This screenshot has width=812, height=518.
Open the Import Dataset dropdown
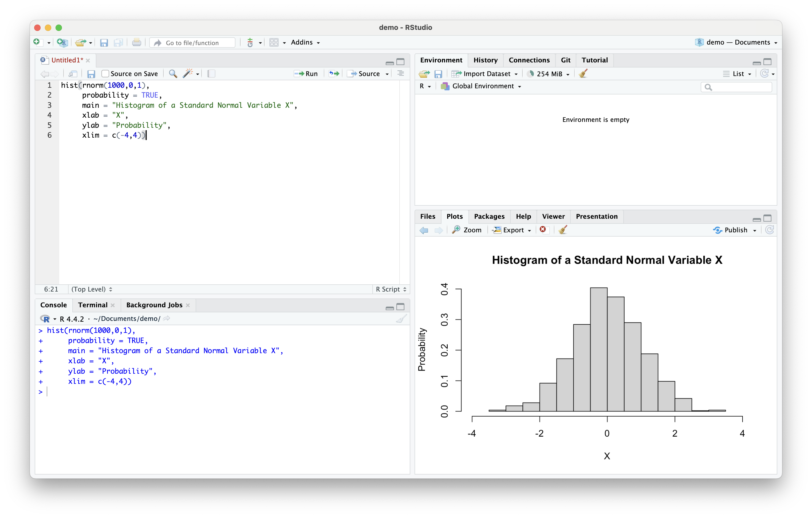486,73
